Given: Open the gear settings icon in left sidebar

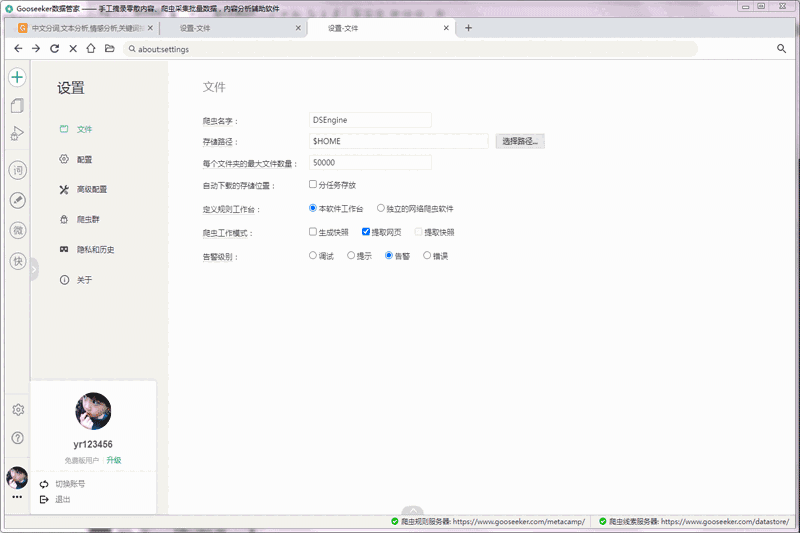Looking at the screenshot, I should (17, 410).
